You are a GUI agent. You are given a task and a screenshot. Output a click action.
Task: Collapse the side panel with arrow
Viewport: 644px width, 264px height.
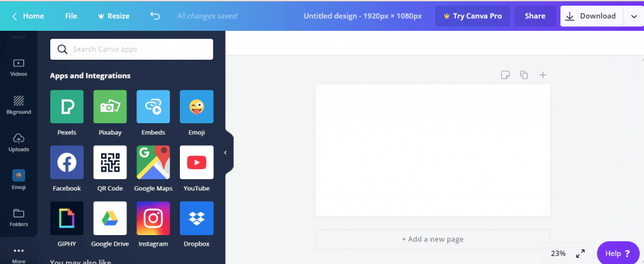click(226, 153)
